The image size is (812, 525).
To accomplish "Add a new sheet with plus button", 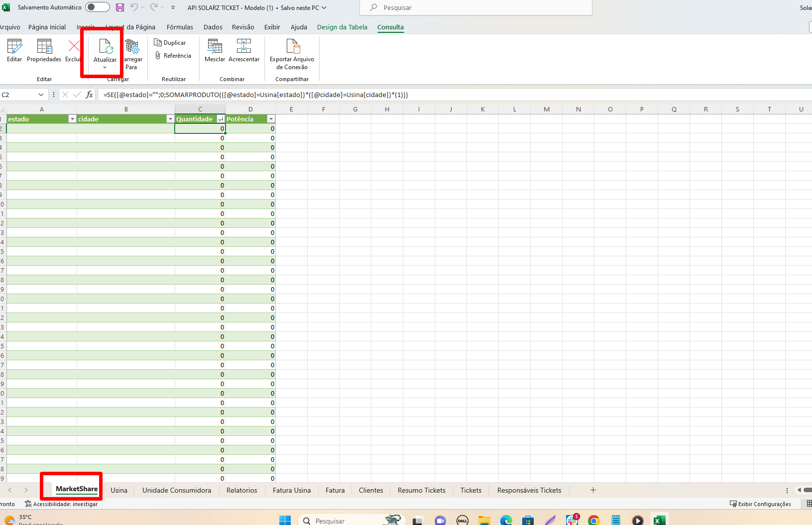I will 593,490.
